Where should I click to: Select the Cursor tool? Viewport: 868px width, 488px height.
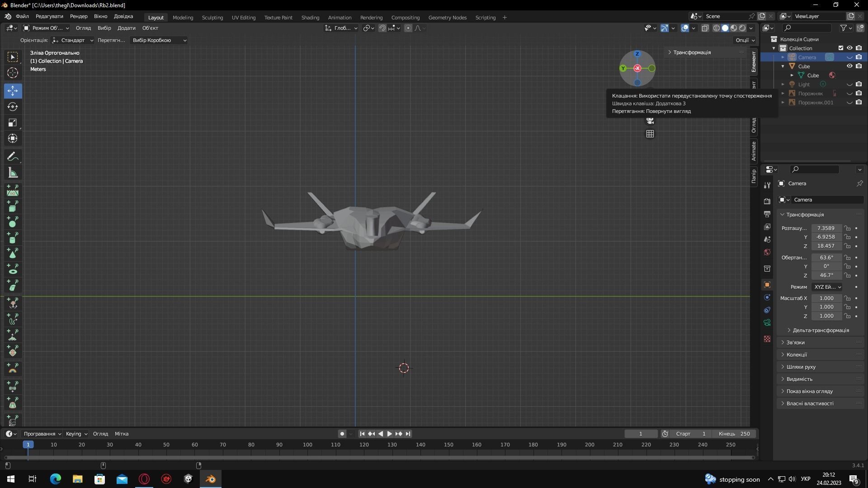pos(12,72)
